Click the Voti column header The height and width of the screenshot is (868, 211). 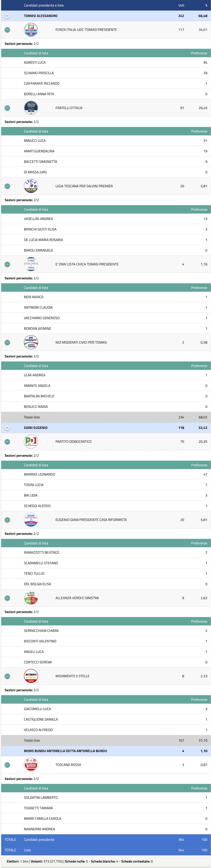pos(181,5)
